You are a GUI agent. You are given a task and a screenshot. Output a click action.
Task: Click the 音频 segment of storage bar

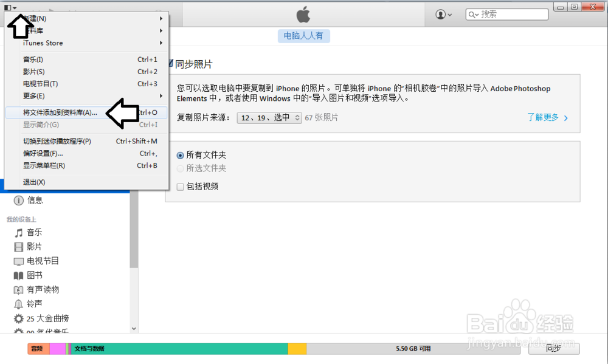[x=38, y=348]
